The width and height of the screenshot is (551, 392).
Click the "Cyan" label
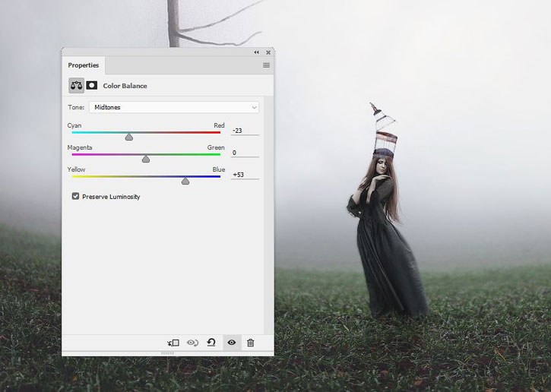point(74,125)
